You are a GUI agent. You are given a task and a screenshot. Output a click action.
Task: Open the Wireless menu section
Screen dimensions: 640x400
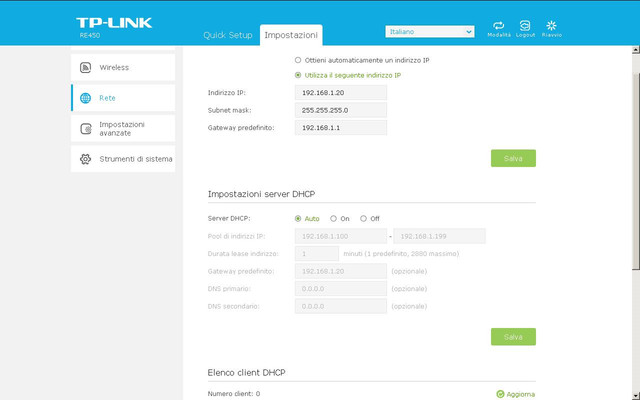(123, 67)
